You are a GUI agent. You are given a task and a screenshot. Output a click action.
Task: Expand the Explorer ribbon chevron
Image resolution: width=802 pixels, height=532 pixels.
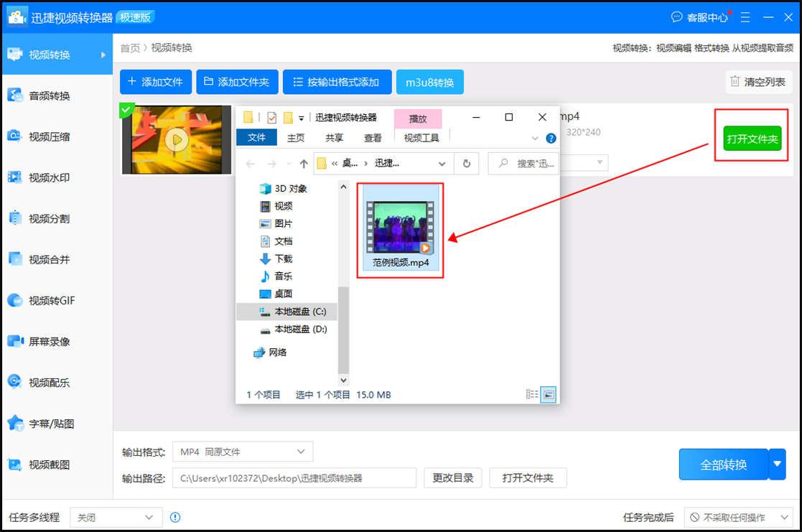534,138
